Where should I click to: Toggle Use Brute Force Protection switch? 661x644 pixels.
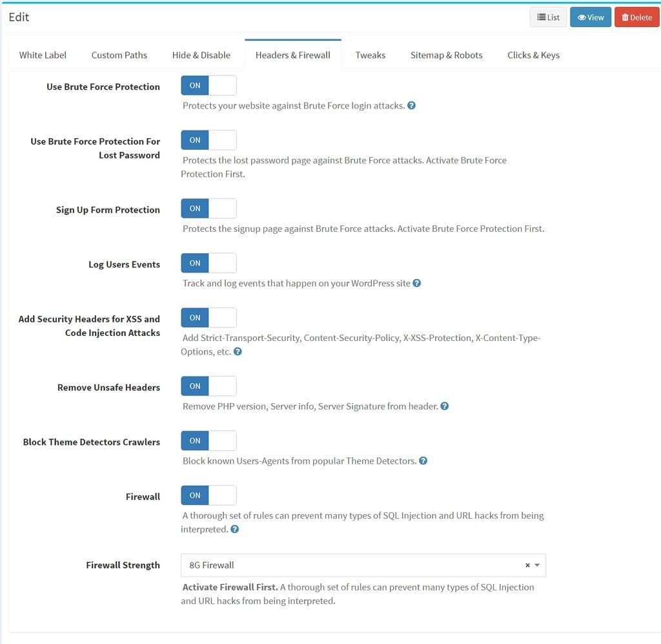click(208, 86)
